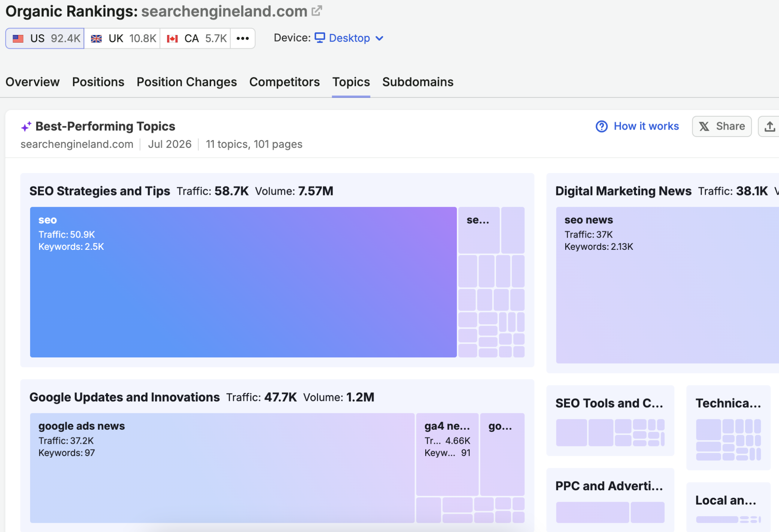Click the Canada flag icon
The width and height of the screenshot is (779, 532).
coord(172,38)
